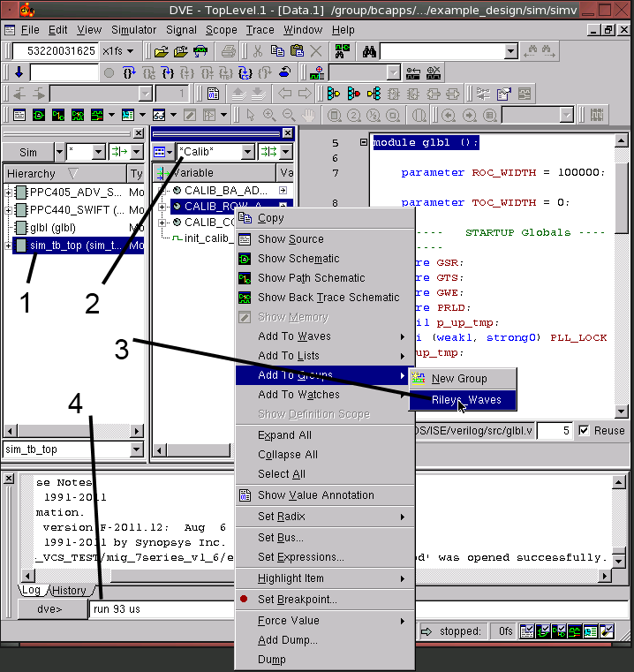Viewport: 634px width, 672px height.
Task: Click the Show Path Schematic menu icon
Action: [x=245, y=278]
